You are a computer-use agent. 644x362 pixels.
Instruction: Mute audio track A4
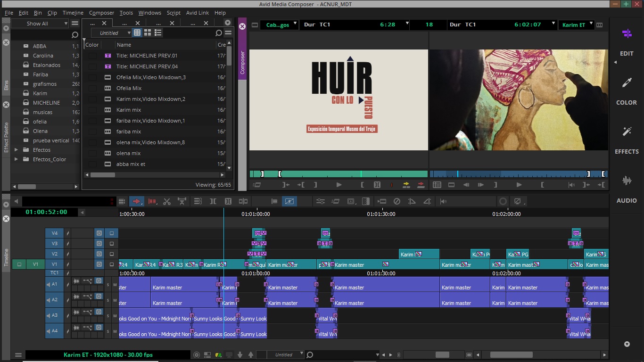click(x=115, y=331)
